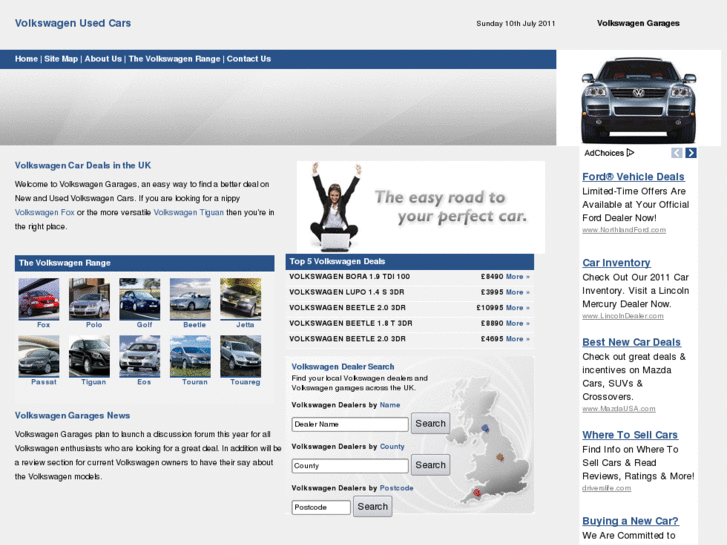Visit www.NorthlandFord.com ad URL
Image resolution: width=727 pixels, height=545 pixels.
(624, 230)
